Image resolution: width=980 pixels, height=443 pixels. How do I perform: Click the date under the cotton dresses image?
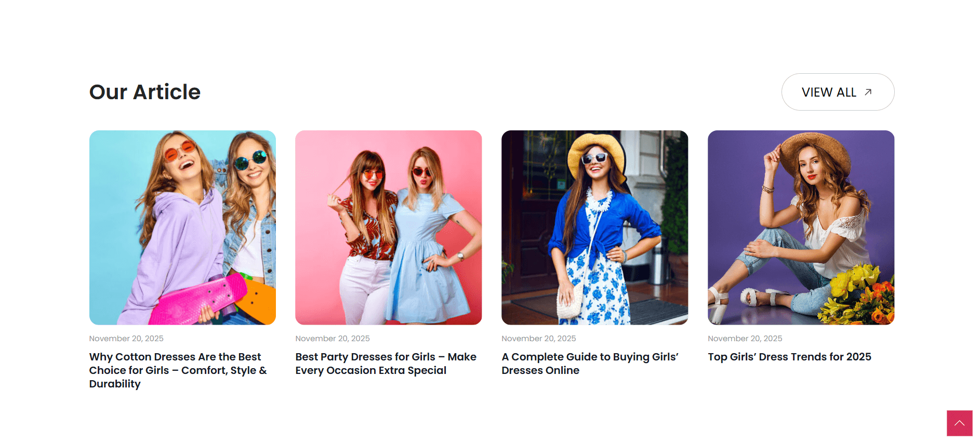126,339
